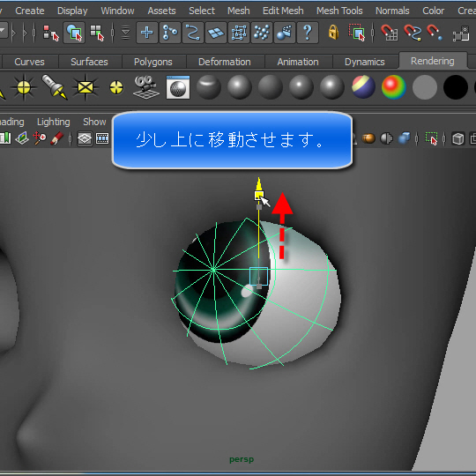The width and height of the screenshot is (476, 476).
Task: Switch to the Surfaces shelf tab
Action: click(x=89, y=62)
